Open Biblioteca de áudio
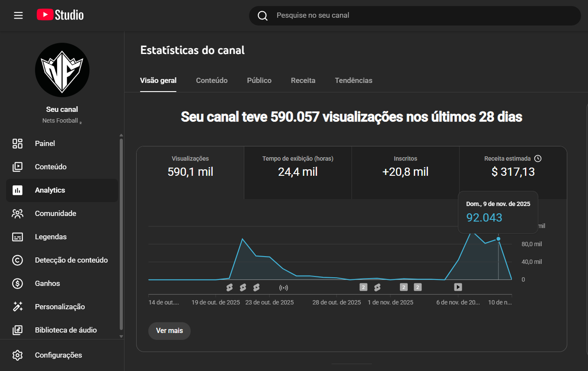This screenshot has height=371, width=588. (x=66, y=330)
